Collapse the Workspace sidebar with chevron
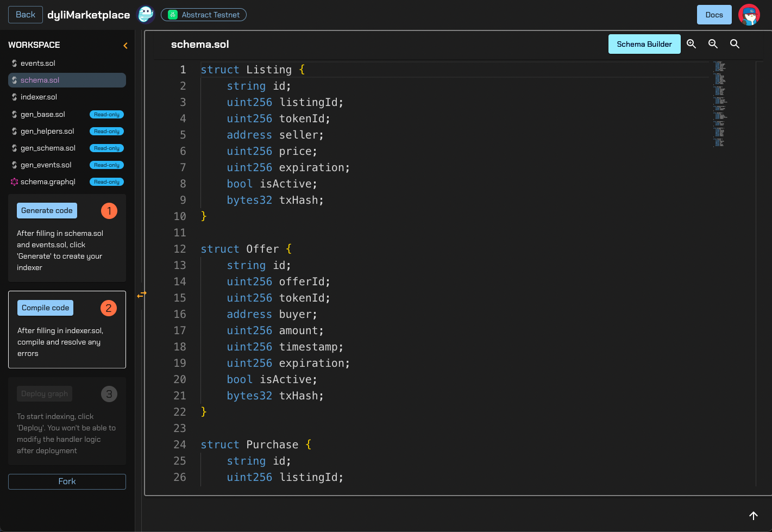Screen dimensions: 772x532 pos(125,46)
